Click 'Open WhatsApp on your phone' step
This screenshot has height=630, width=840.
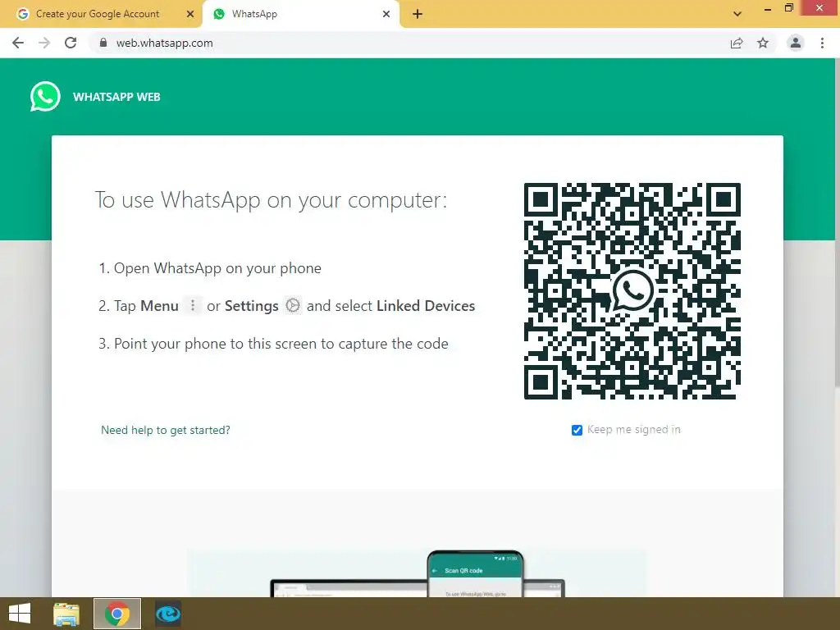pos(217,268)
